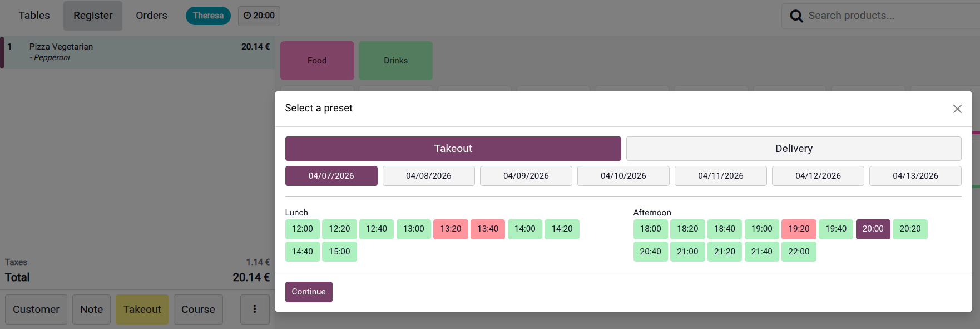Screen dimensions: 980x329
Task: Select the 19:20 afternoon slot
Action: 798,229
